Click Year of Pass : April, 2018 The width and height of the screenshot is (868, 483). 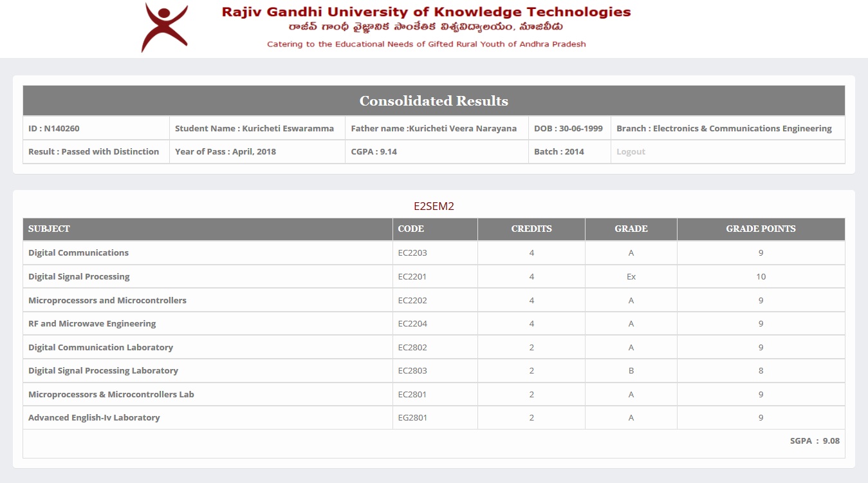226,152
